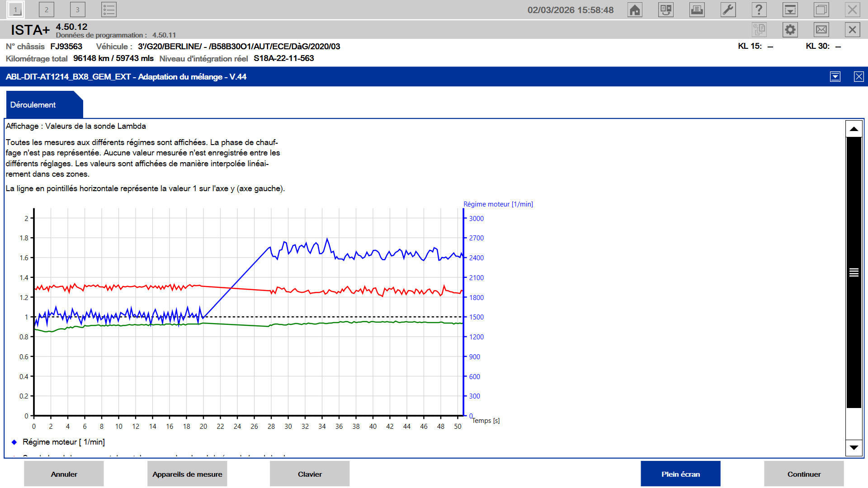Viewport: 868px width, 488px height.
Task: Click the vertical scrollbar thumb handle
Action: (854, 272)
